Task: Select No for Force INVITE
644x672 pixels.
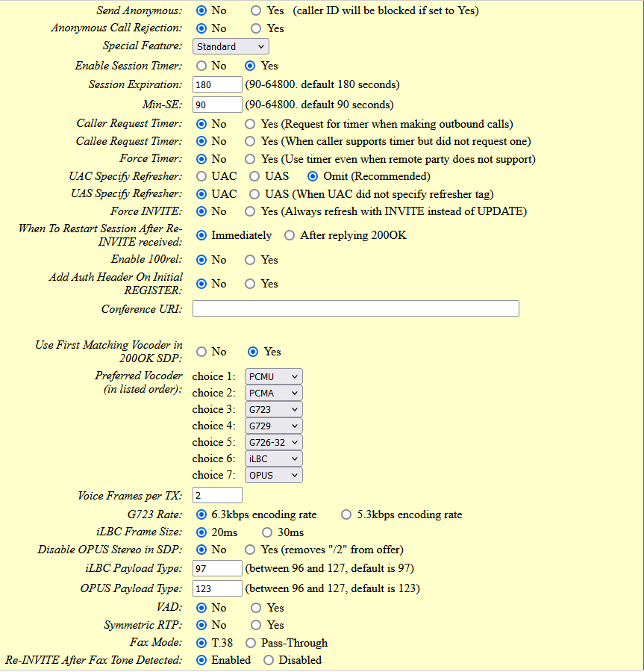Action: click(x=201, y=211)
